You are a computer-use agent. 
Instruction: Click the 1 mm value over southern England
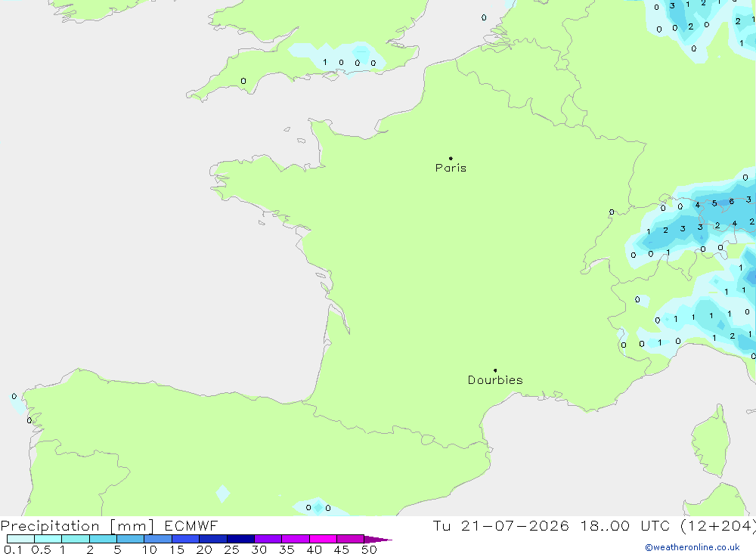click(324, 62)
